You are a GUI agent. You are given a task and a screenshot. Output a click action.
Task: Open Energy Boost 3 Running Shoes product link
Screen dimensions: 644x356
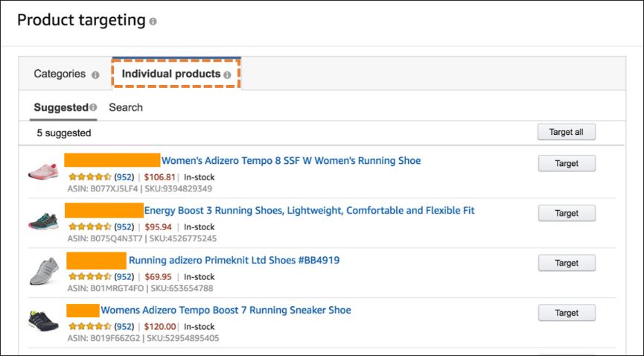click(309, 211)
